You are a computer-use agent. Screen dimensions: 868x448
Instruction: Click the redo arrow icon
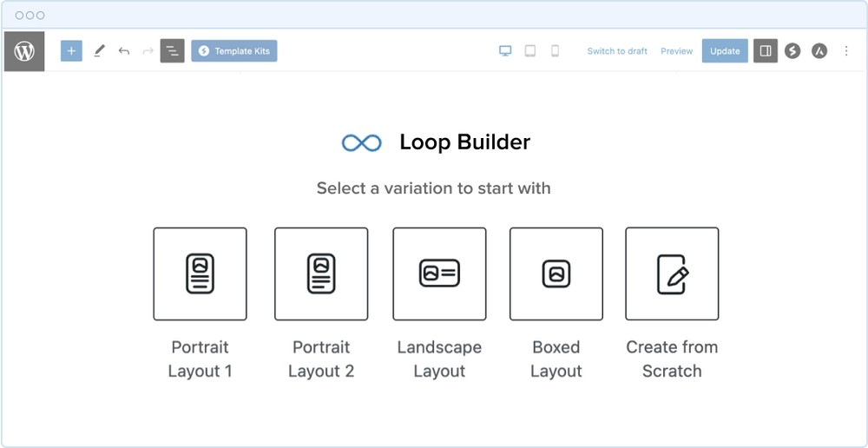(148, 51)
